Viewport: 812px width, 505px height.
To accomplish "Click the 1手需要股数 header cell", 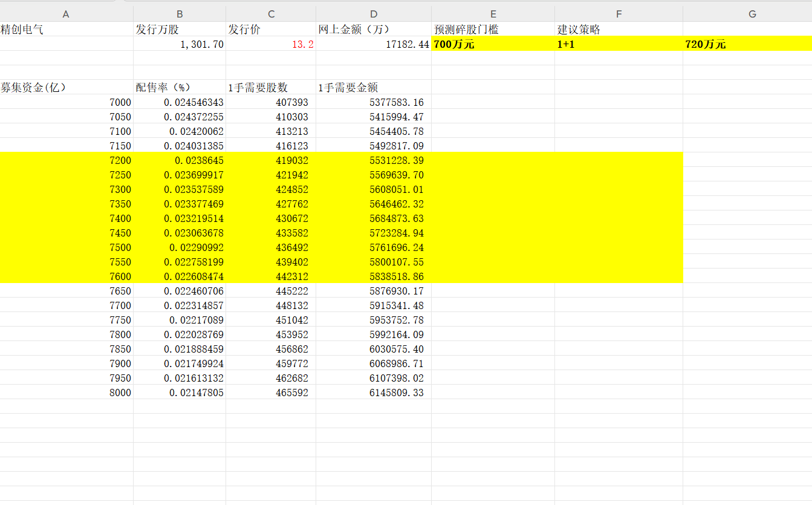I will (271, 87).
